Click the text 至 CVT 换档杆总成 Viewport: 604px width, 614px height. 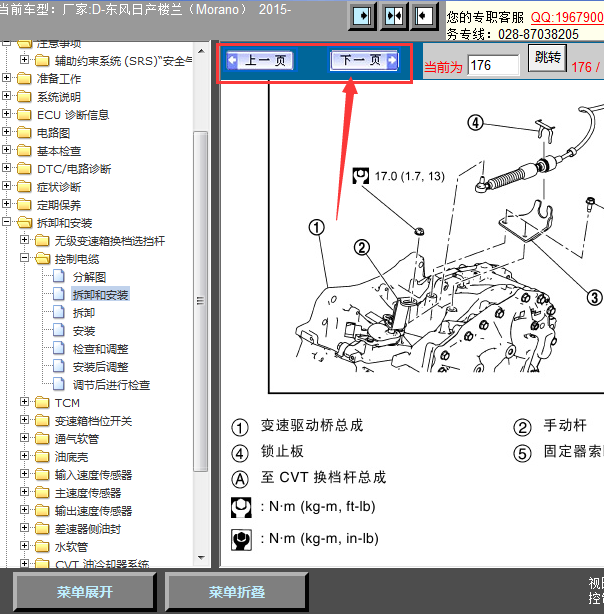tap(324, 477)
